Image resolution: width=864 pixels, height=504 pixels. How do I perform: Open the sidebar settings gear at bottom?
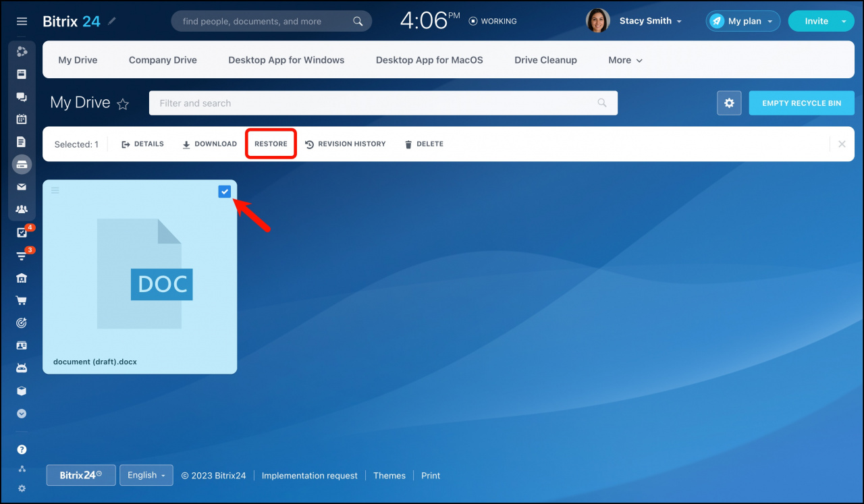[x=22, y=488]
